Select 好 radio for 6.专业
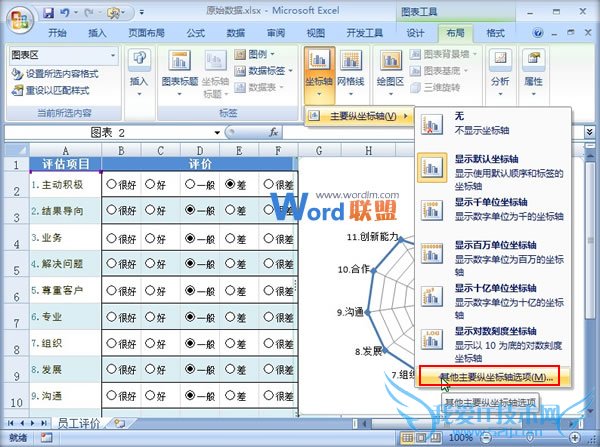This screenshot has width=600, height=447. point(150,317)
